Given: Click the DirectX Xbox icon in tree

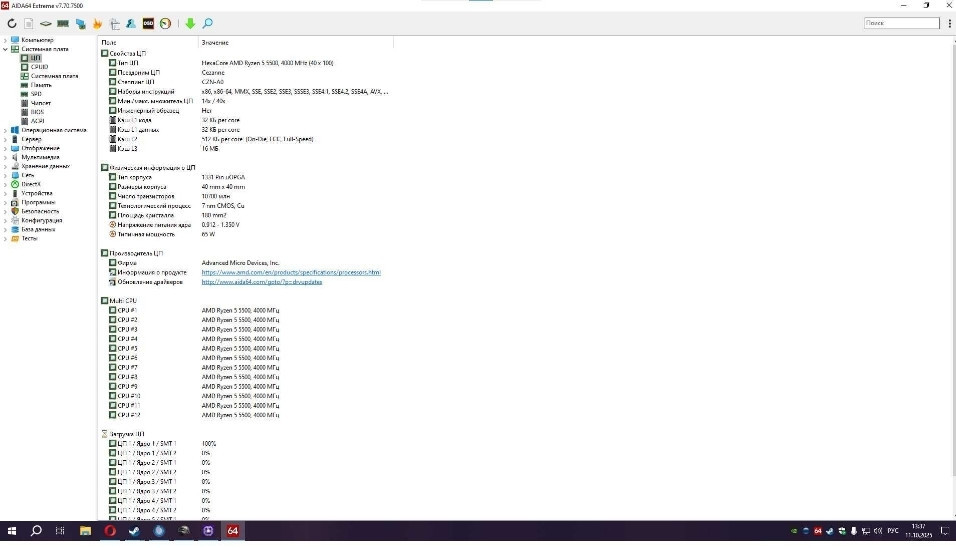Looking at the screenshot, I should pos(15,184).
